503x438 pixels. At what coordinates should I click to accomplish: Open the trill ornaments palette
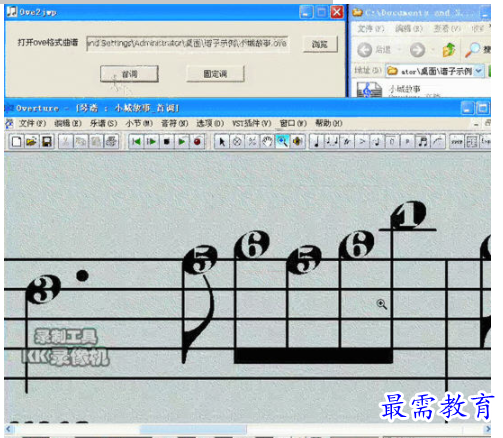(x=347, y=142)
